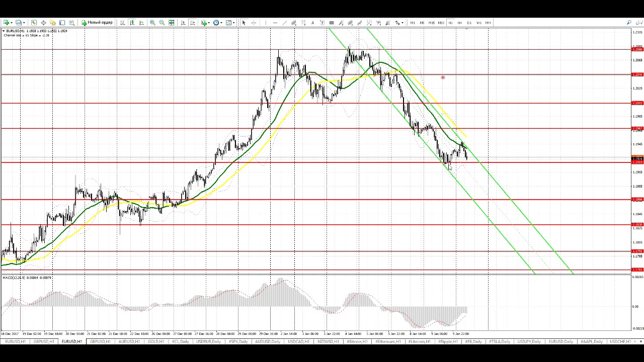Expand the new chart dropdown arrow
Viewport: 644px width, 362px height.
12,23
